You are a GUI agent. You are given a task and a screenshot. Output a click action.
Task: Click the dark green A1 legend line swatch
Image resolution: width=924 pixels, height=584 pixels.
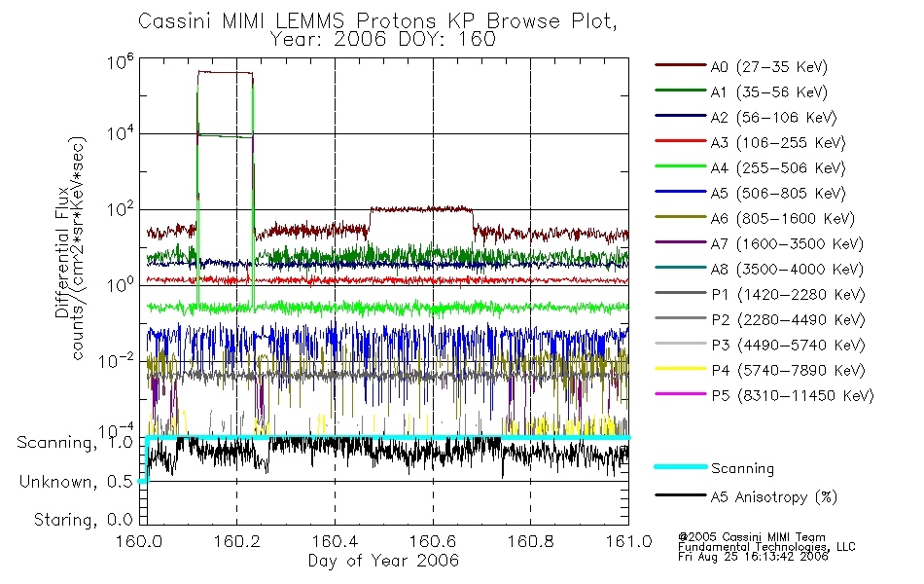click(681, 91)
